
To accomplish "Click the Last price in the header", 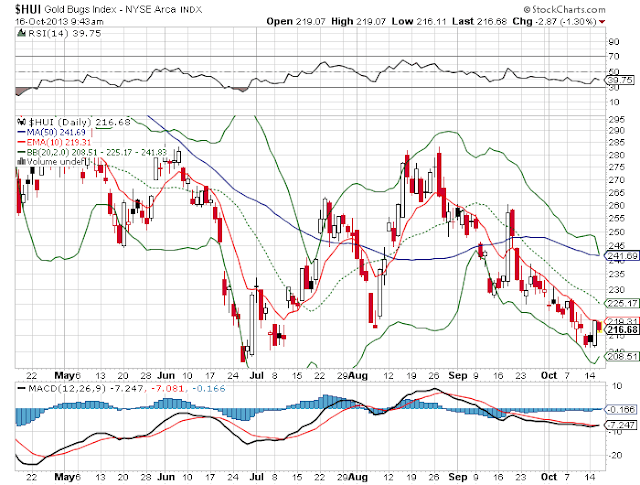I will click(x=480, y=21).
